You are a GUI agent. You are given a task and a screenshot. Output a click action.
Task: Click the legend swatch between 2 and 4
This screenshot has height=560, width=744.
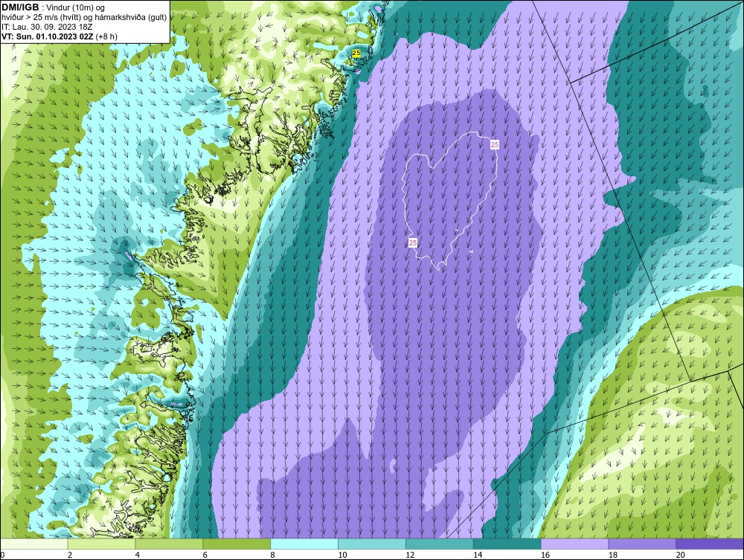click(x=101, y=544)
